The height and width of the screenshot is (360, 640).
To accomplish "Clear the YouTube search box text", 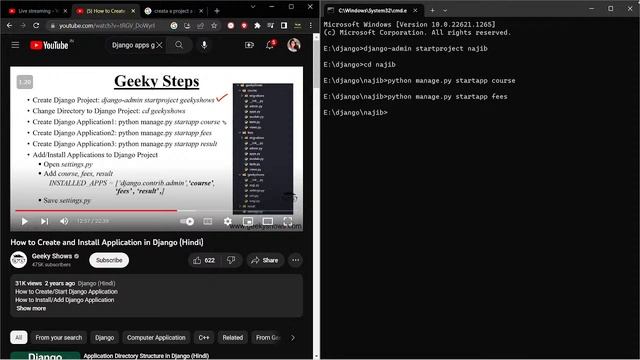I will click(160, 45).
